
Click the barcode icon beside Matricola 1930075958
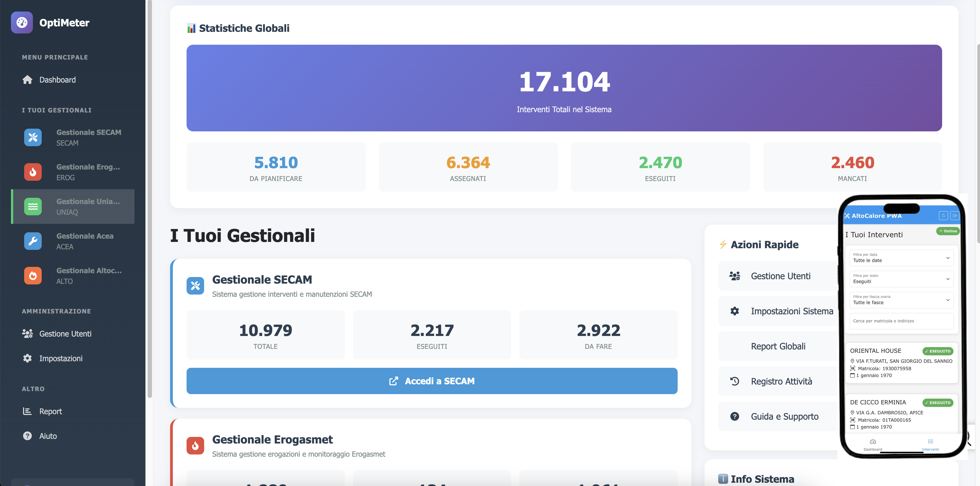coord(852,368)
